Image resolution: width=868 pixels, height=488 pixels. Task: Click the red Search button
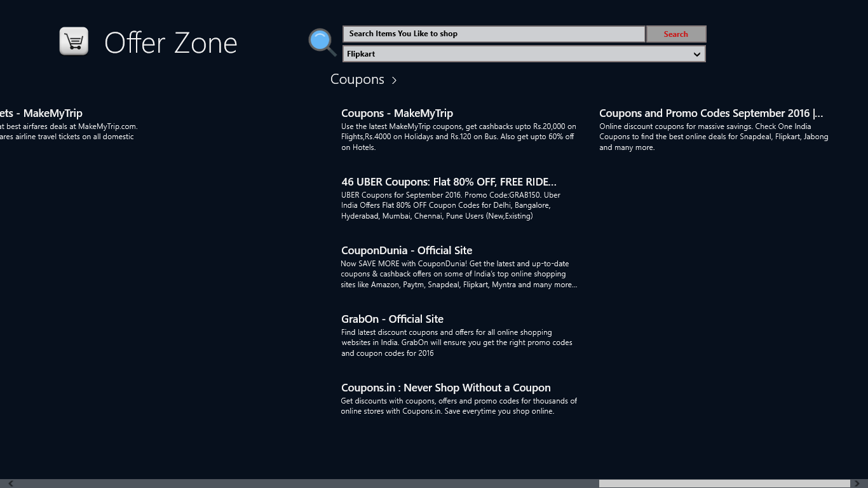[676, 34]
